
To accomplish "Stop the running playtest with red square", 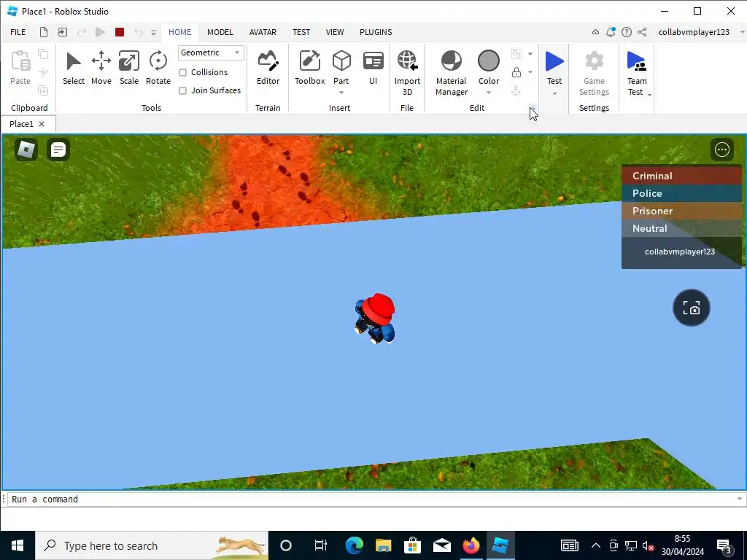I will 120,32.
